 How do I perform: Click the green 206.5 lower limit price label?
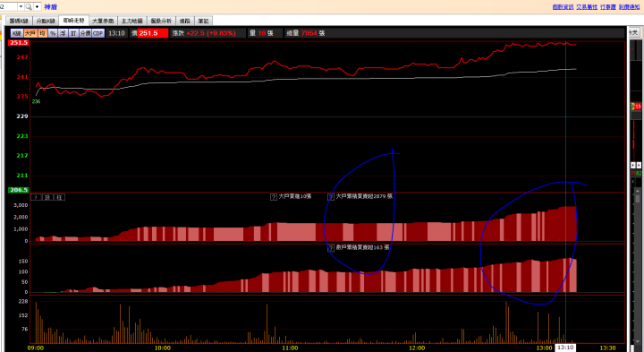pos(19,190)
